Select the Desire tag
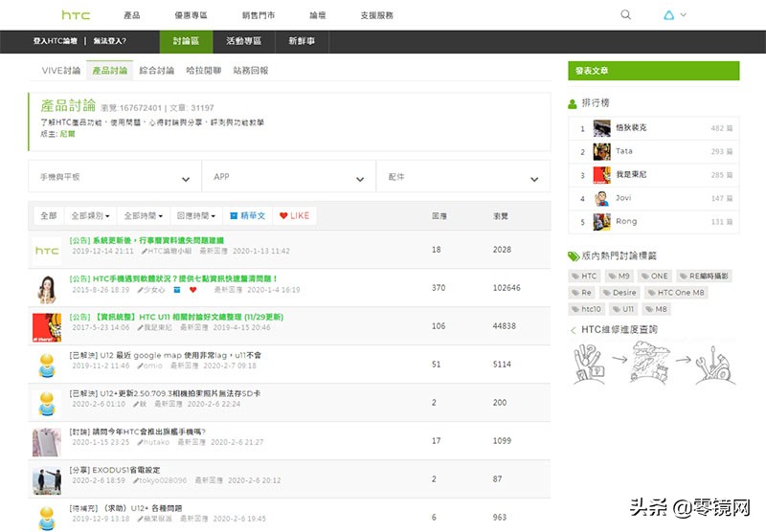The image size is (766, 532). [620, 293]
